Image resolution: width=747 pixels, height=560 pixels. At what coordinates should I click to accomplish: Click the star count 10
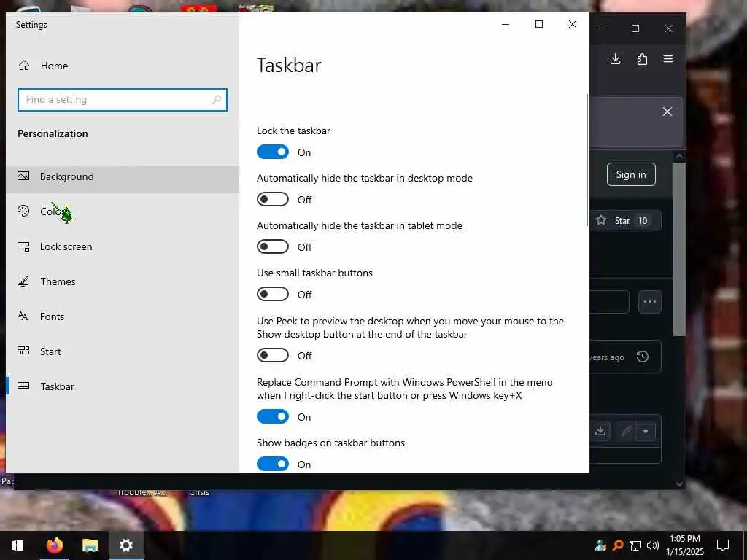(x=643, y=220)
